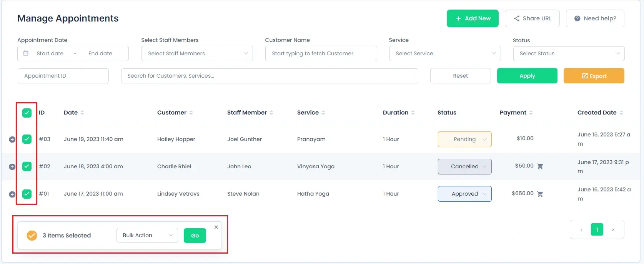Click Go to run bulk action

click(x=195, y=236)
